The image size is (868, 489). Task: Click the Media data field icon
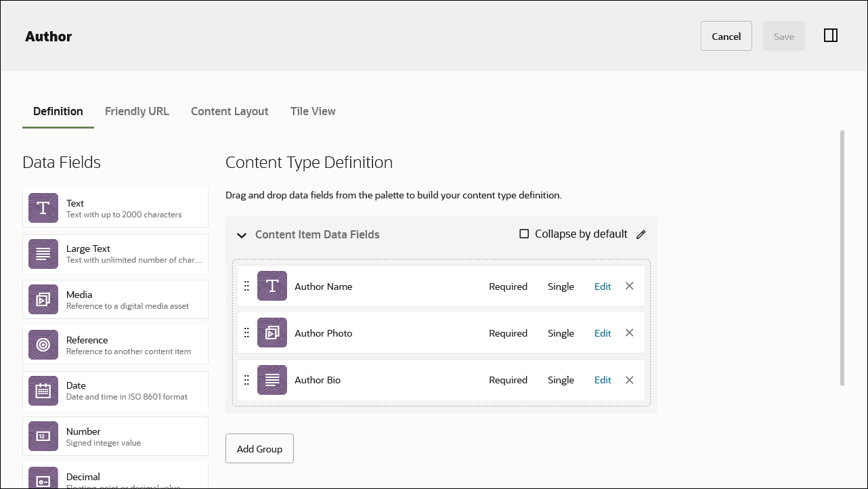[43, 299]
